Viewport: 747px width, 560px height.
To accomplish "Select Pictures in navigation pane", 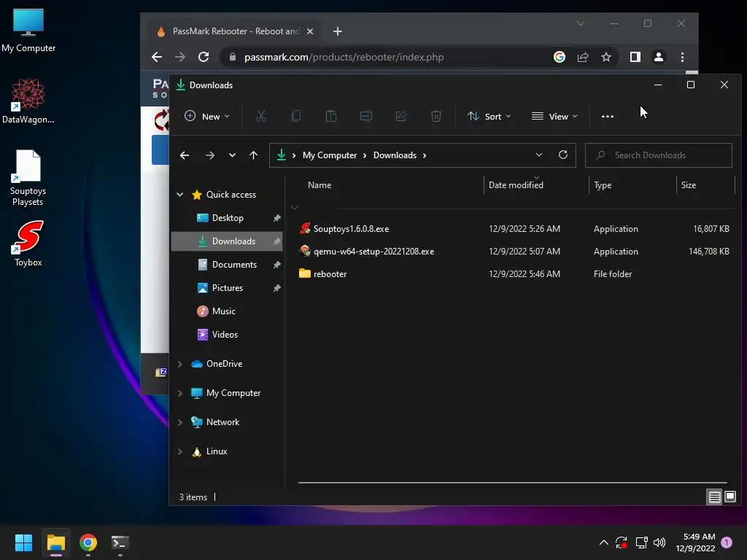I will [227, 288].
